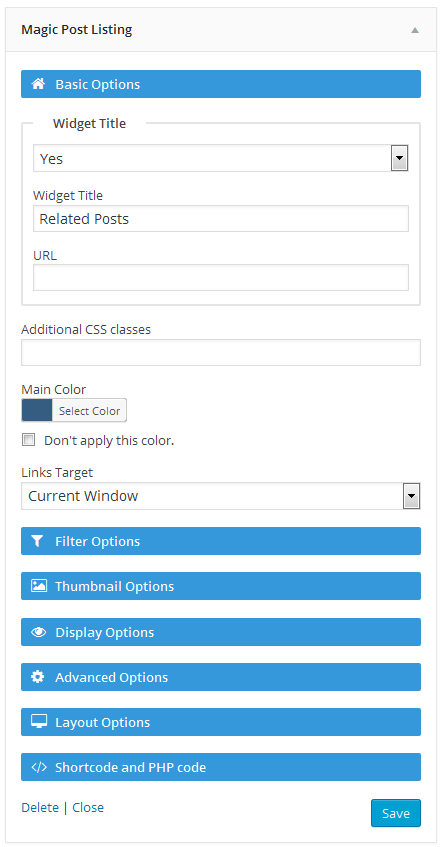Open the Advanced Options section label
The width and height of the screenshot is (442, 847).
111,677
